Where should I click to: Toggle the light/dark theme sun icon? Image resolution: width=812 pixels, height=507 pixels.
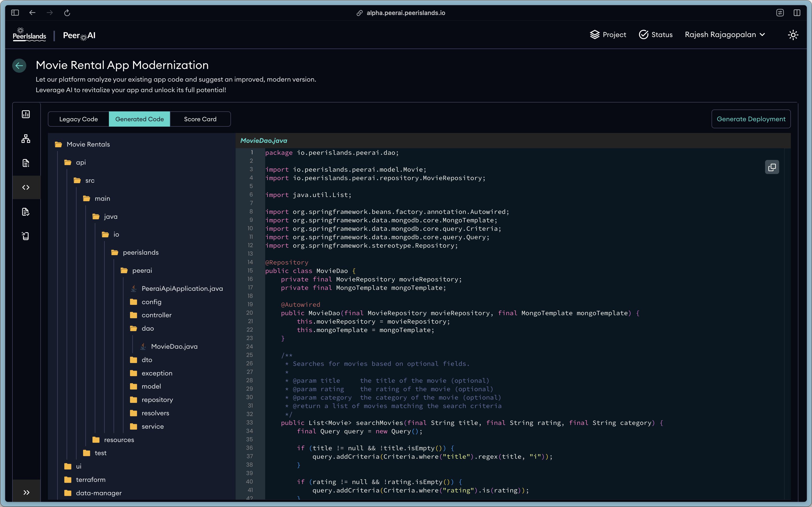click(793, 35)
